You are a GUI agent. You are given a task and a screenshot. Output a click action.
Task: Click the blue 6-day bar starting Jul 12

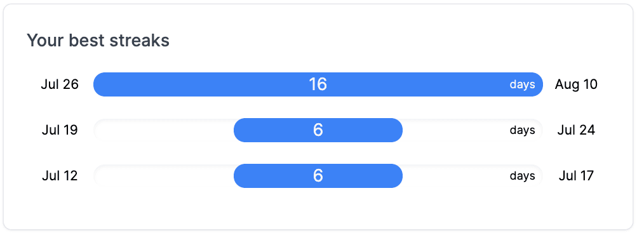point(318,176)
